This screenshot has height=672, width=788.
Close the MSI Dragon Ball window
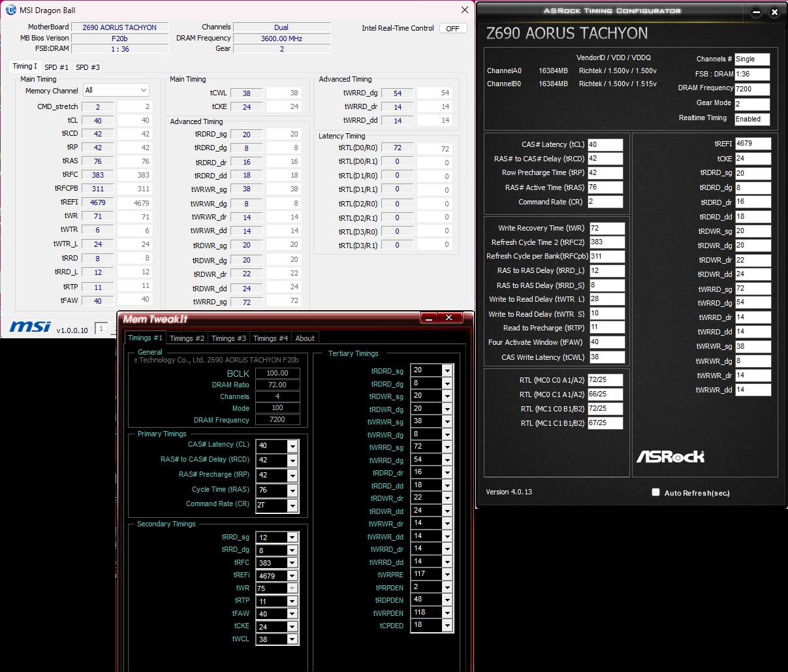(465, 10)
